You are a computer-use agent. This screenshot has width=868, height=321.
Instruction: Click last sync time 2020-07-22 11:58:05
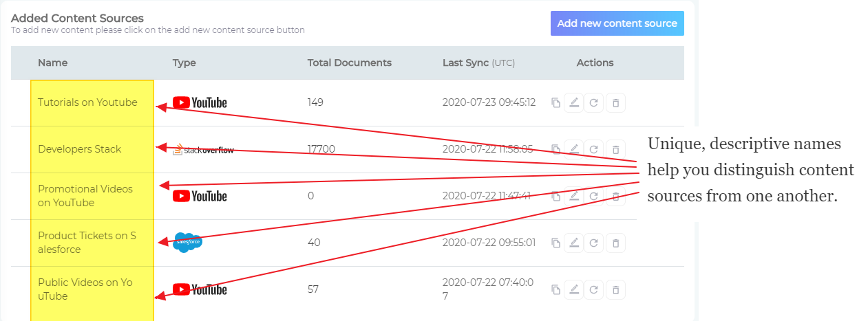[x=487, y=149]
